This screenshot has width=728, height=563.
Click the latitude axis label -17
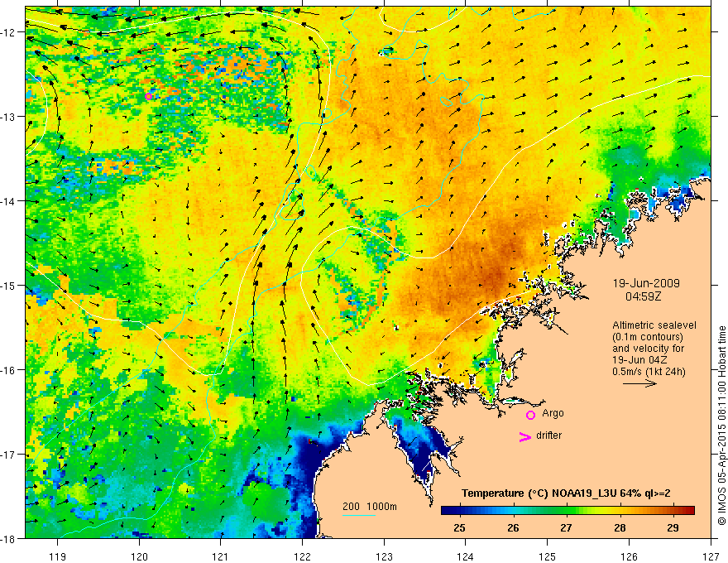pyautogui.click(x=9, y=454)
